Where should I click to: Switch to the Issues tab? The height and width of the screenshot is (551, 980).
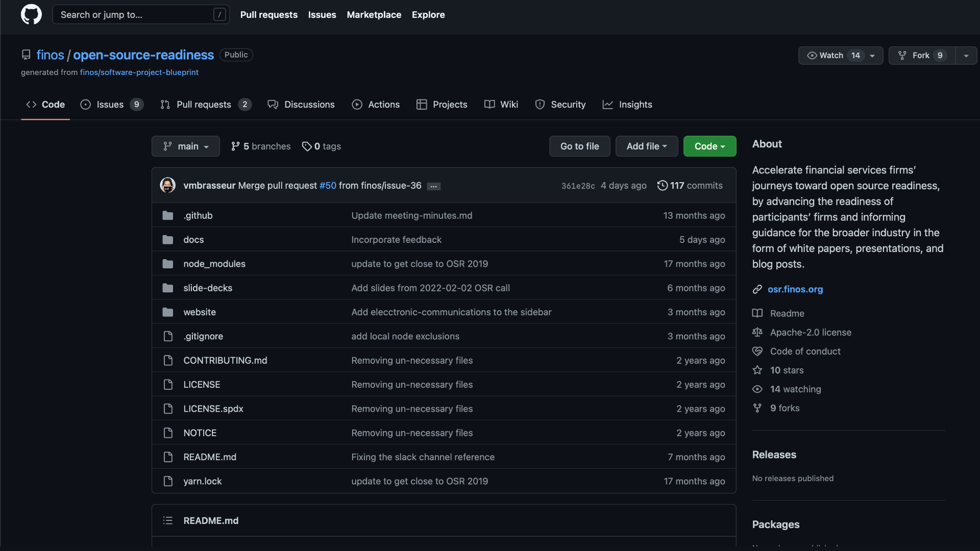pyautogui.click(x=112, y=105)
